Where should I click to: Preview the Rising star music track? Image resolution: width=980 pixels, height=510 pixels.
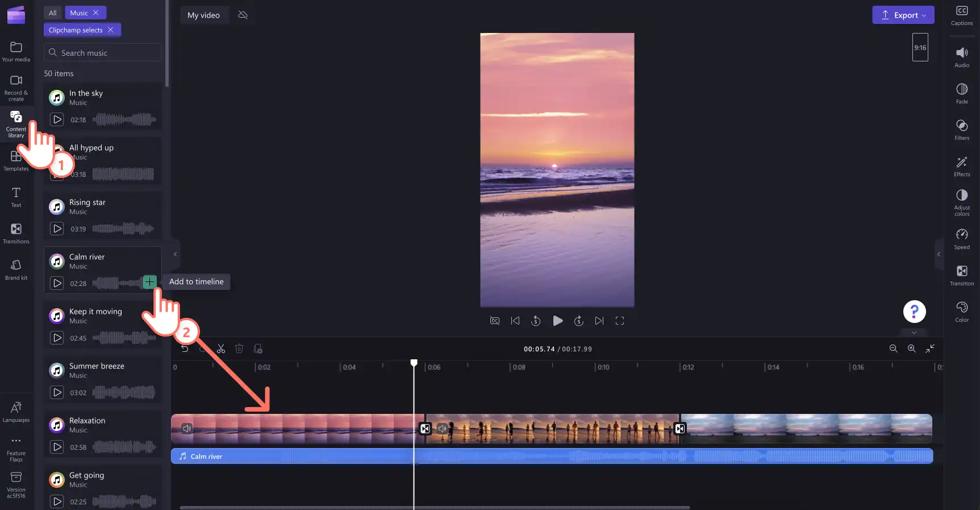[x=57, y=229]
